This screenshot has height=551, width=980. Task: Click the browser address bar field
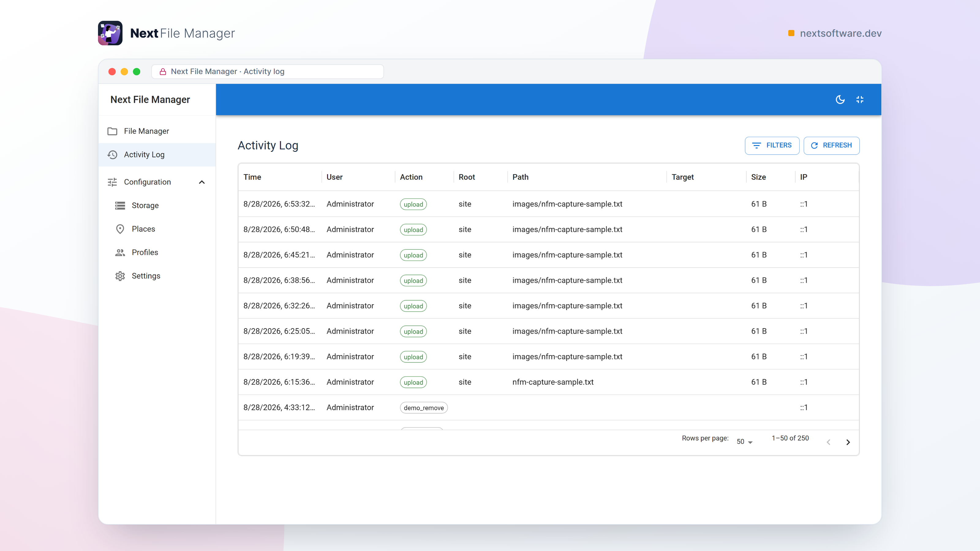pyautogui.click(x=267, y=72)
